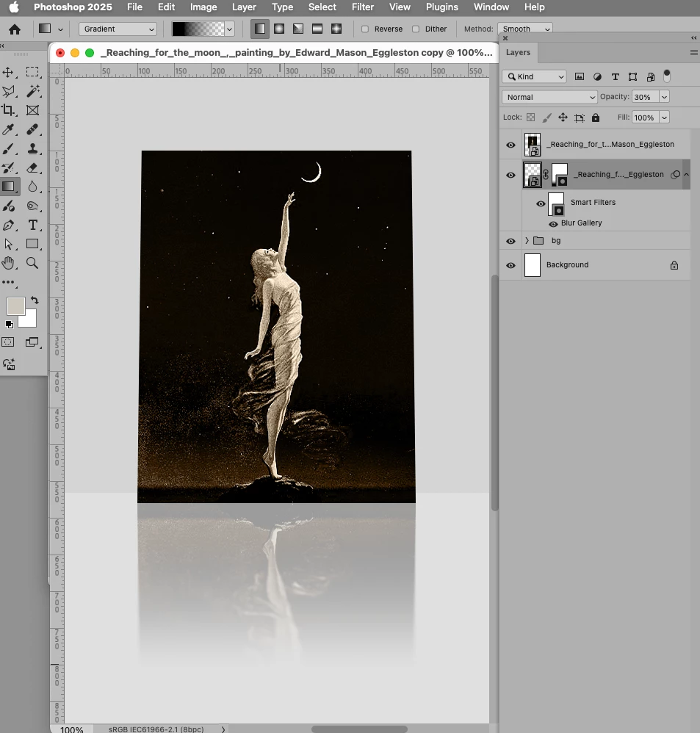Select the Rectangle shape tool
The height and width of the screenshot is (733, 700).
(32, 244)
